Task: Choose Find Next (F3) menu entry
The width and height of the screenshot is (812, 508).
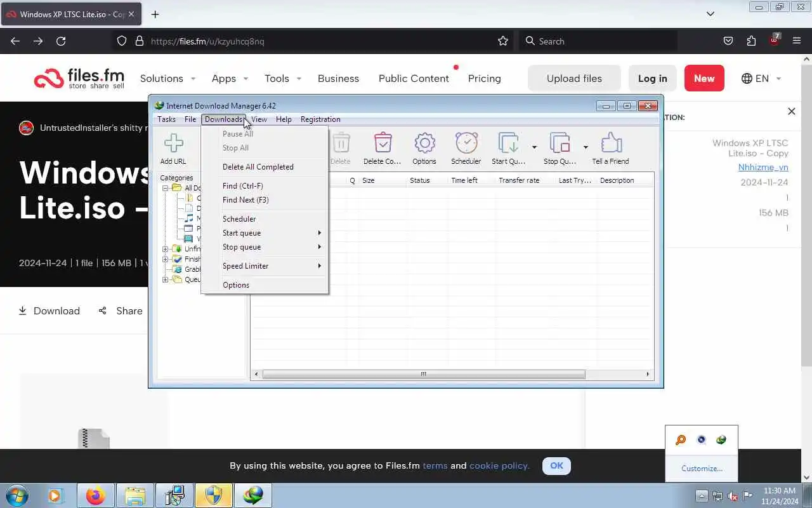Action: point(265,200)
